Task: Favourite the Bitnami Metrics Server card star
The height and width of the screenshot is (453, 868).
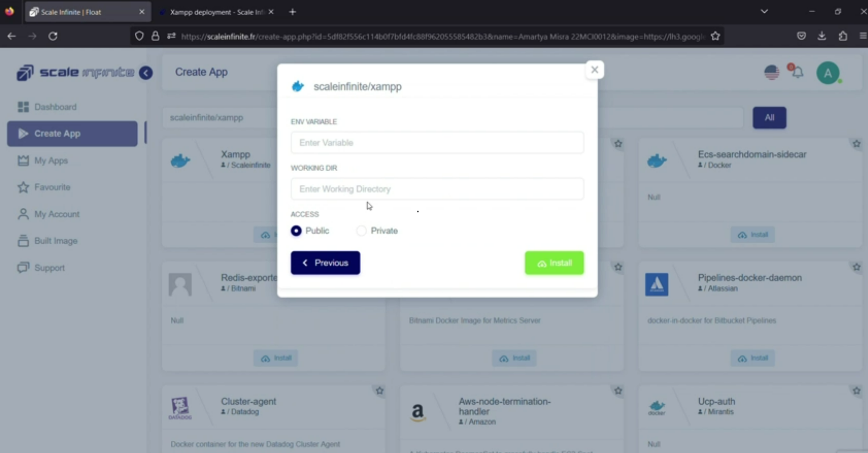Action: 618,267
